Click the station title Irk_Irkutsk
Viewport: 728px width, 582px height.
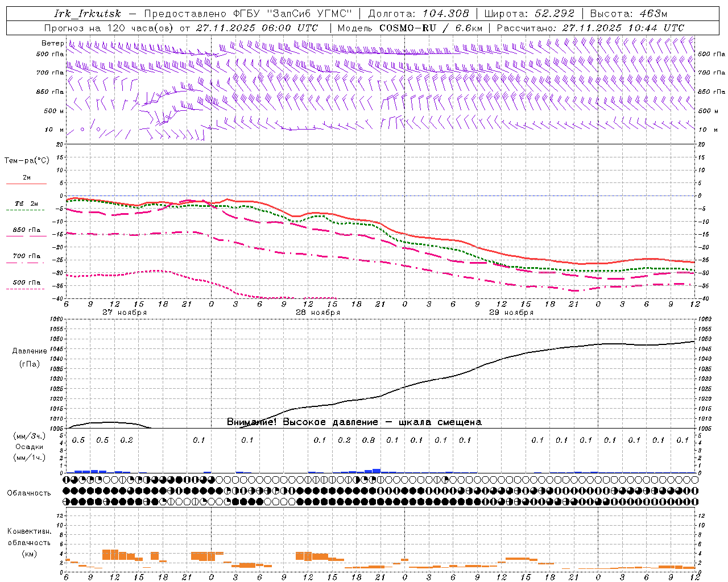(88, 14)
